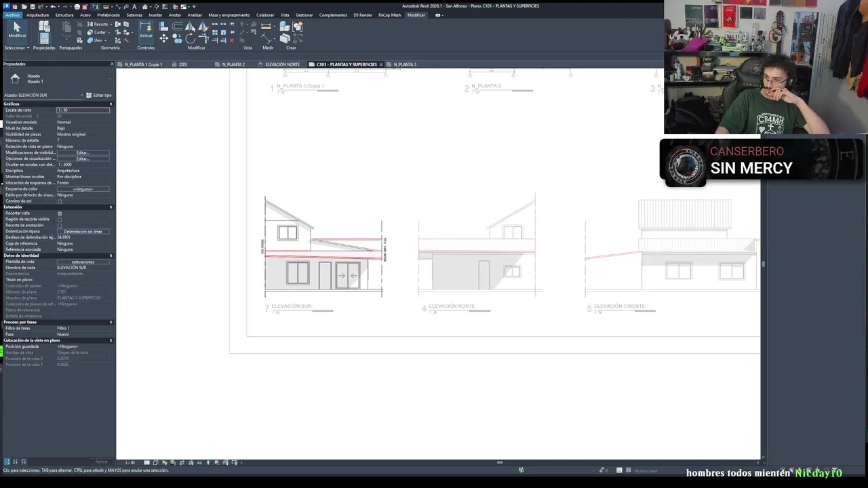Click Editar for Opciones de visualización

[x=83, y=159]
